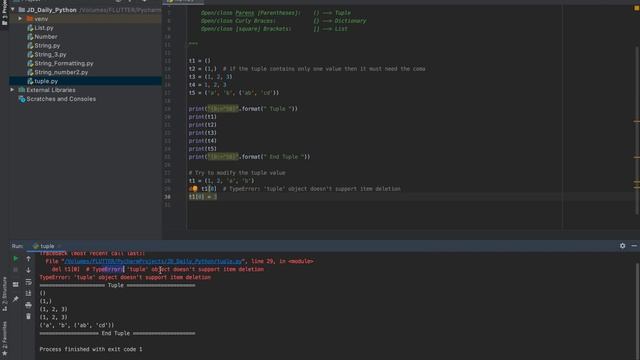The image size is (640, 360).
Task: Open the Structure tool window
Action: tap(4, 294)
